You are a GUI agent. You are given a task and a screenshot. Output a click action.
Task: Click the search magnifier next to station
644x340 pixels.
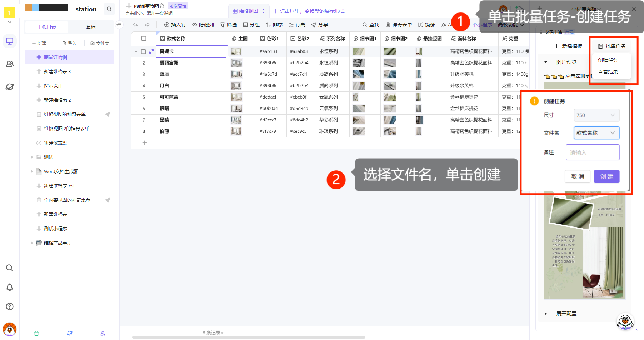pyautogui.click(x=109, y=9)
